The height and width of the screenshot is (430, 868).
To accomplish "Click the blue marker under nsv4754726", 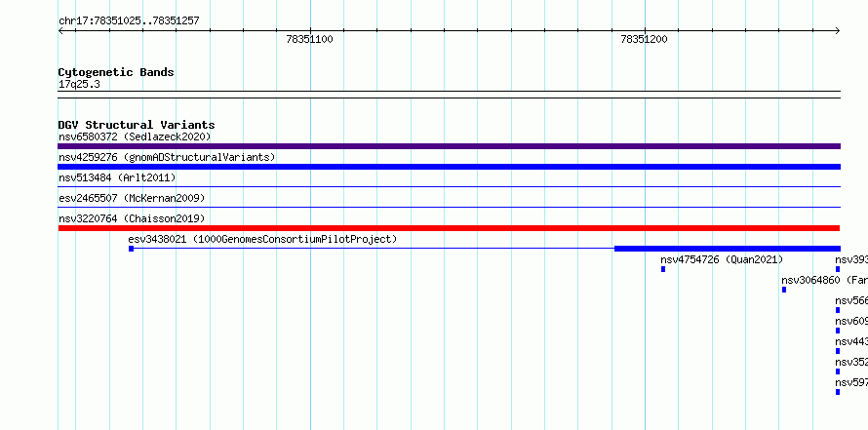I will click(x=663, y=269).
